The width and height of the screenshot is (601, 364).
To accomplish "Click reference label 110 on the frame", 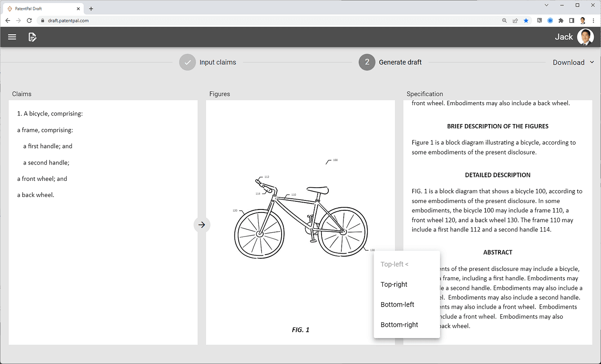I will (294, 194).
